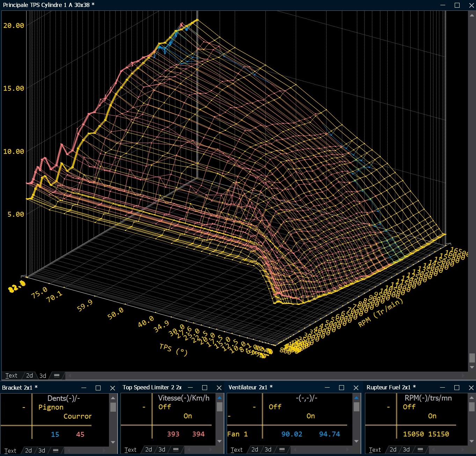This screenshot has height=456, width=476.
Task: Select the speed limiter On value 394
Action: click(x=198, y=434)
